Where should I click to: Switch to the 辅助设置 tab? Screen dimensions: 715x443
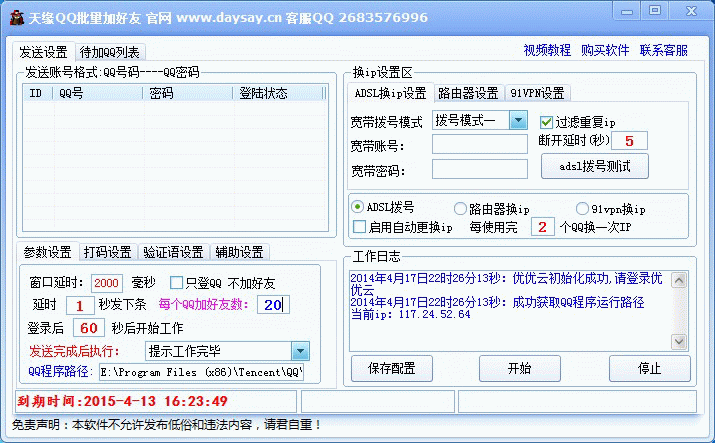(x=239, y=252)
